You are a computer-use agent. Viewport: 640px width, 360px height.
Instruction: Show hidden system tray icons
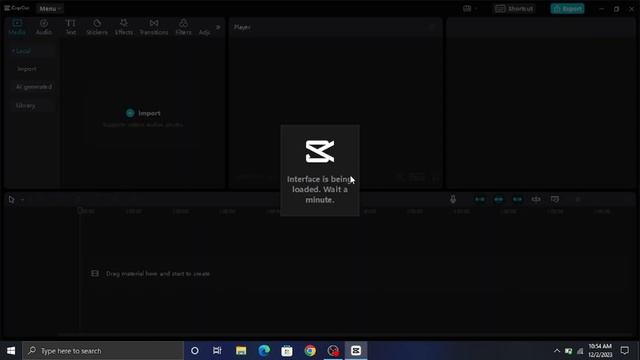point(557,351)
